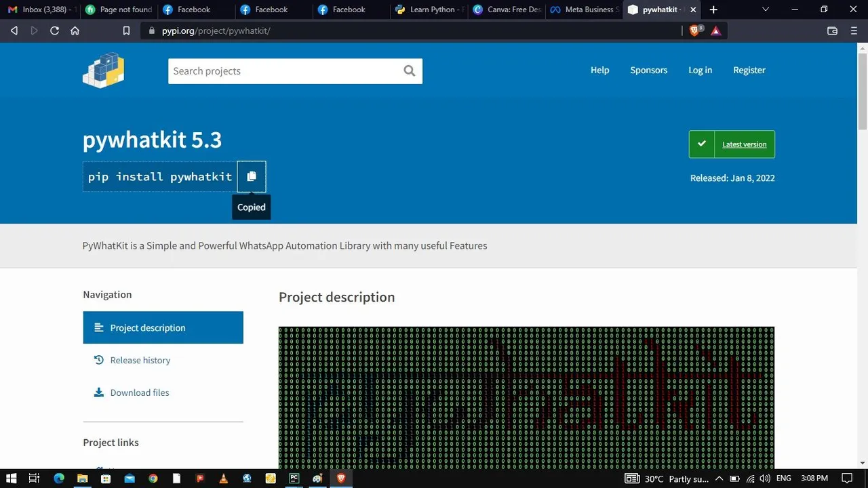Click the 'pywhatkit 5.3' heading
This screenshot has height=488, width=868.
click(x=152, y=140)
